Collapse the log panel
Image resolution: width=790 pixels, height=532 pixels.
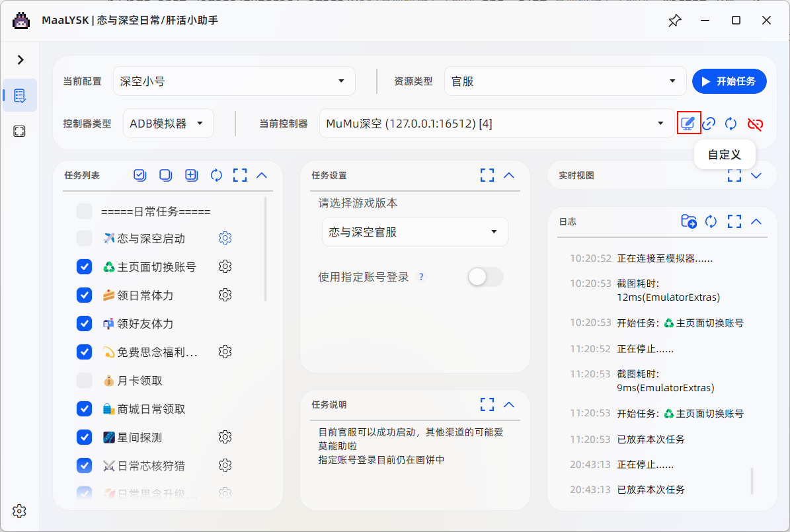click(756, 221)
